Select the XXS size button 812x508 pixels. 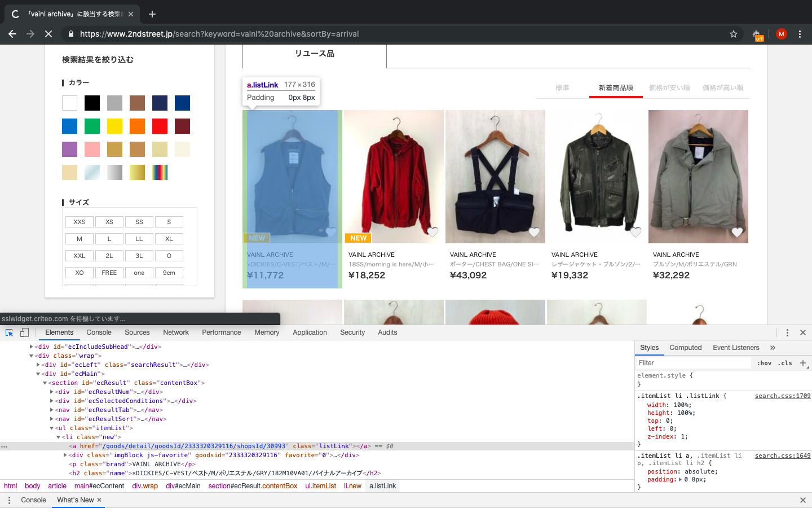pos(80,222)
